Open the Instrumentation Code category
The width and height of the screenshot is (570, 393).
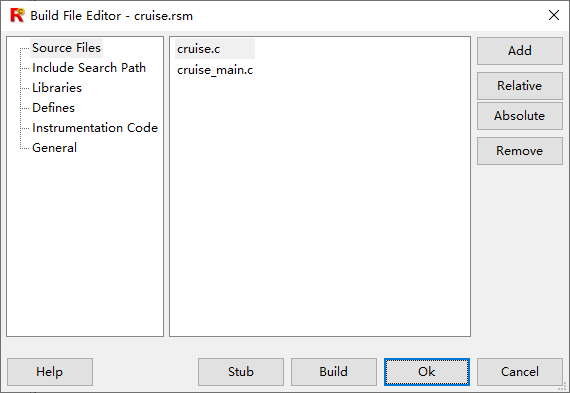(x=95, y=128)
